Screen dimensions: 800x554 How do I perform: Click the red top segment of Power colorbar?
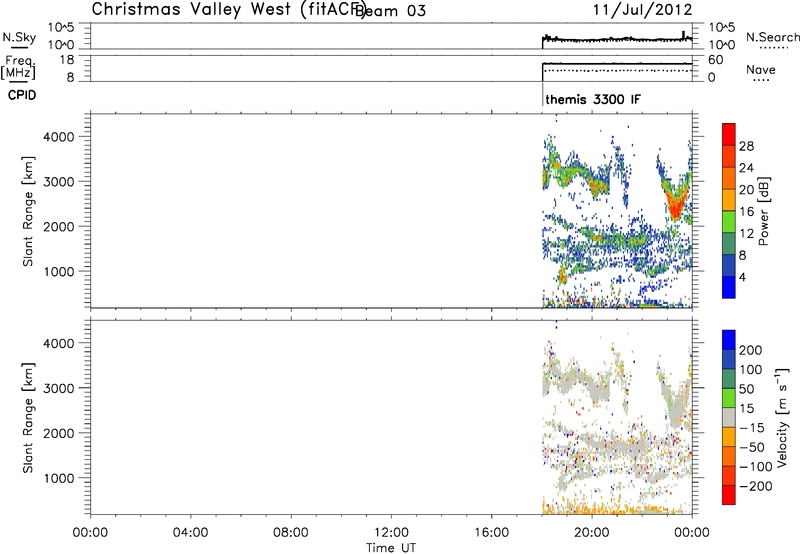pyautogui.click(x=729, y=134)
